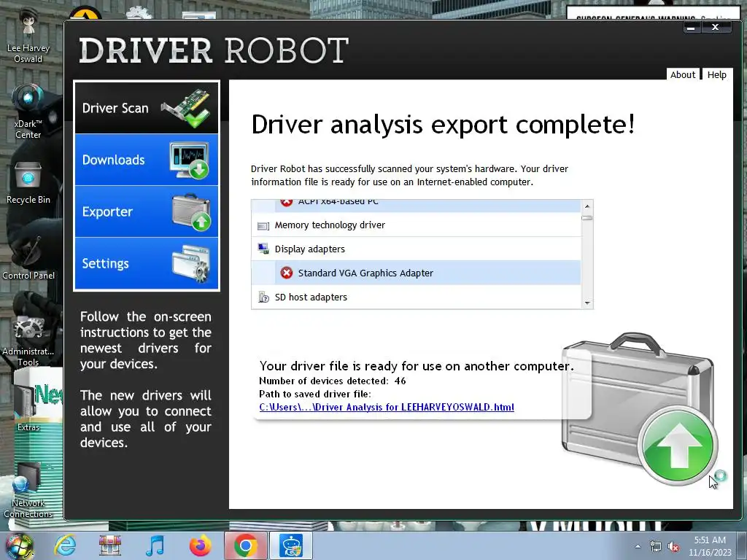Screen dimensions: 747x560
Task: Click the Driver Scan circuit card icon
Action: (187, 108)
